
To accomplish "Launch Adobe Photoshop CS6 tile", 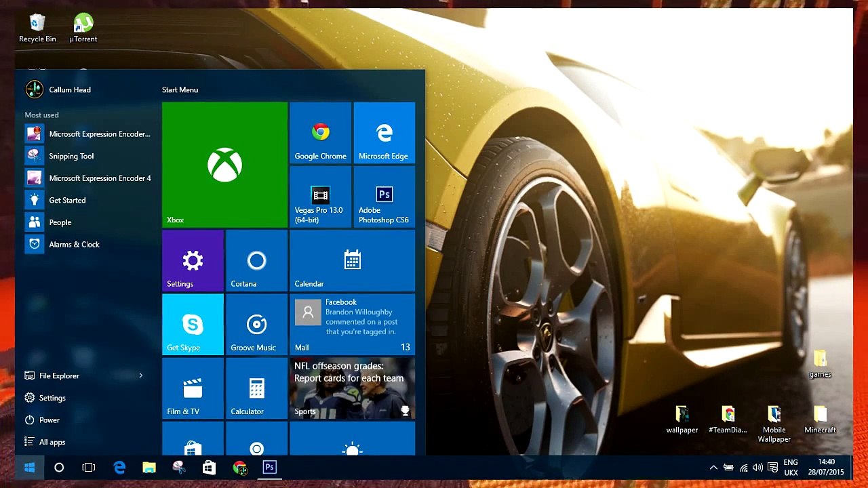I will click(x=384, y=197).
